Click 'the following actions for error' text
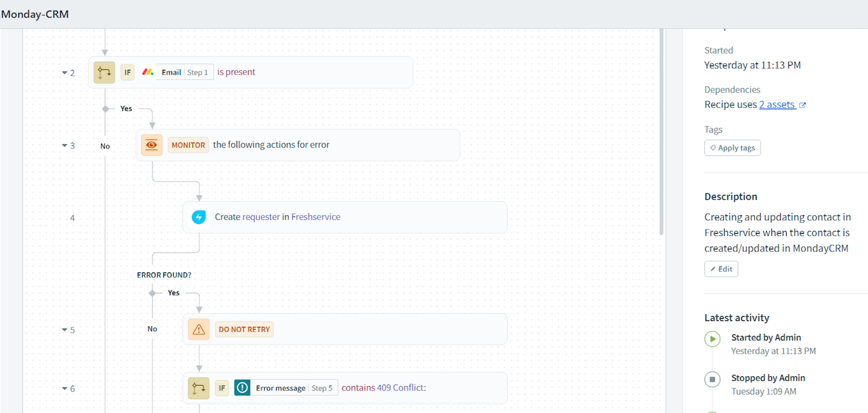The width and height of the screenshot is (868, 413). [271, 145]
